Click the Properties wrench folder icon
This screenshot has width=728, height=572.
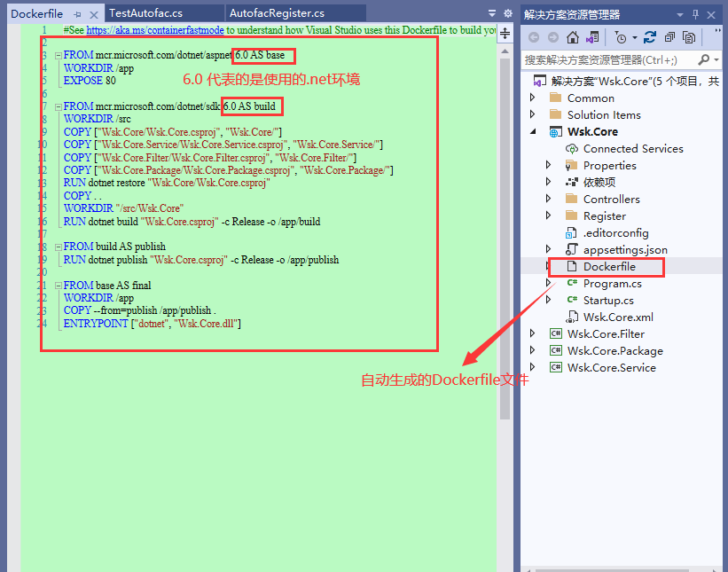tap(572, 165)
